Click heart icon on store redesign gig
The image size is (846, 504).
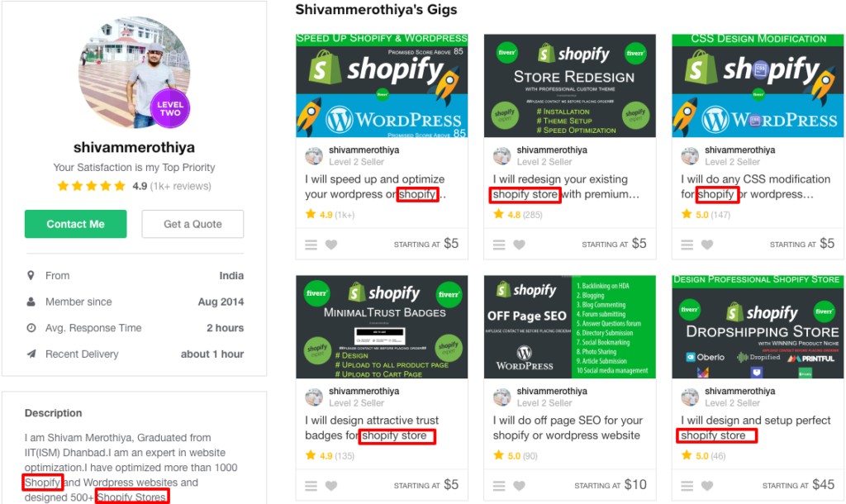click(519, 245)
